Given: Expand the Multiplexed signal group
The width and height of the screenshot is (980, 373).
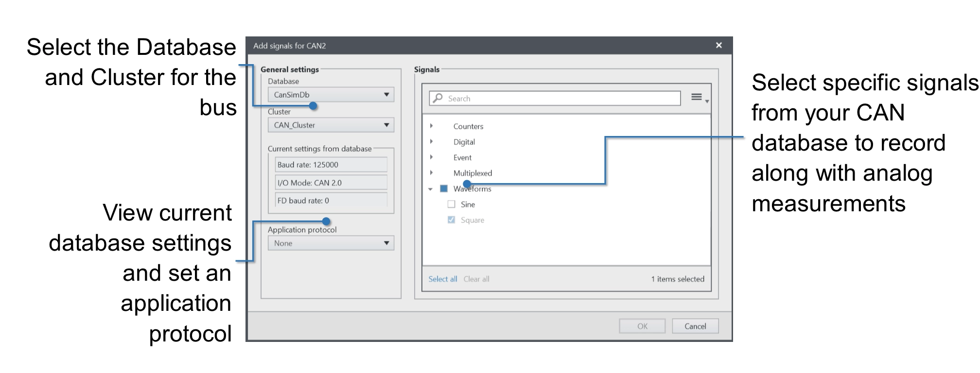Looking at the screenshot, I should pos(431,173).
